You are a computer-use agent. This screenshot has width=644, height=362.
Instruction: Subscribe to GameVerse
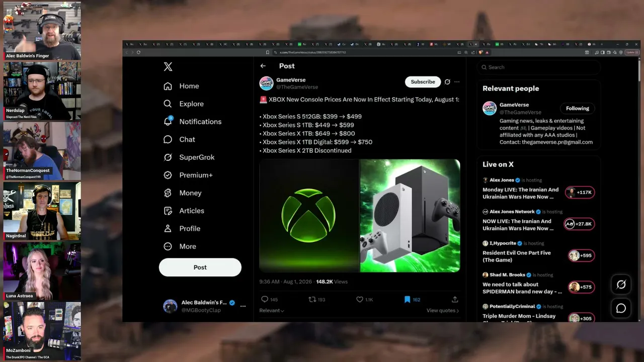click(423, 82)
